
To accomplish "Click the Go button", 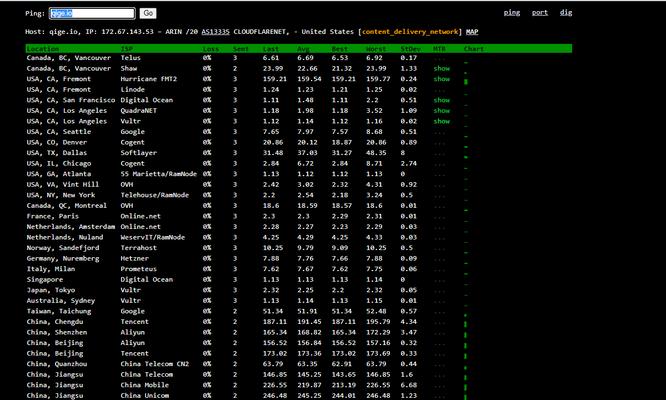I will click(148, 13).
